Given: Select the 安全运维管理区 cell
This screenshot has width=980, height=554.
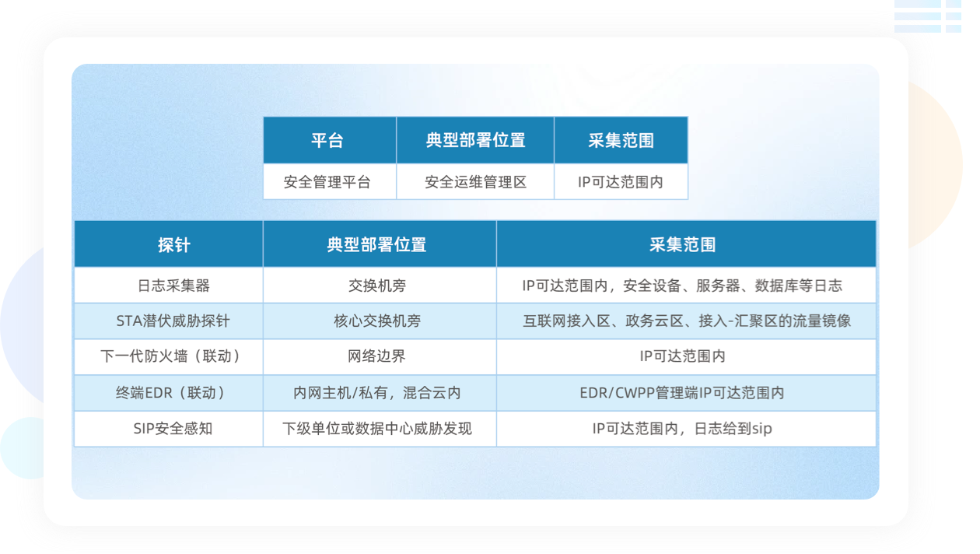Looking at the screenshot, I should (x=475, y=182).
